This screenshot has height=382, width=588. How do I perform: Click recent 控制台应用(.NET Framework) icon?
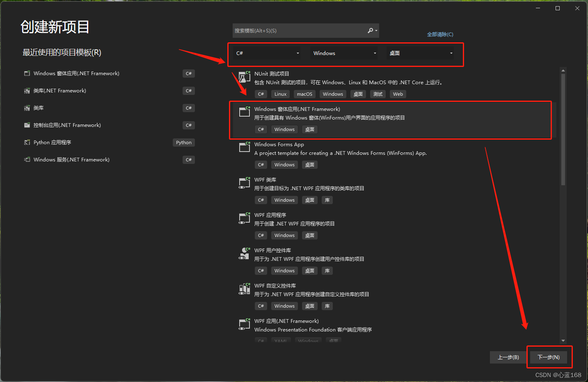click(x=27, y=125)
